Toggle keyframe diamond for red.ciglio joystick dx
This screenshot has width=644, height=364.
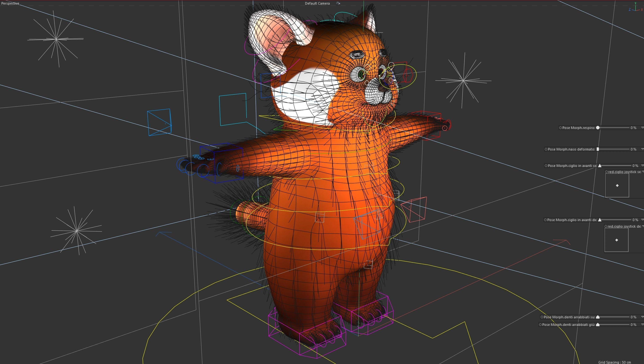coord(606,227)
